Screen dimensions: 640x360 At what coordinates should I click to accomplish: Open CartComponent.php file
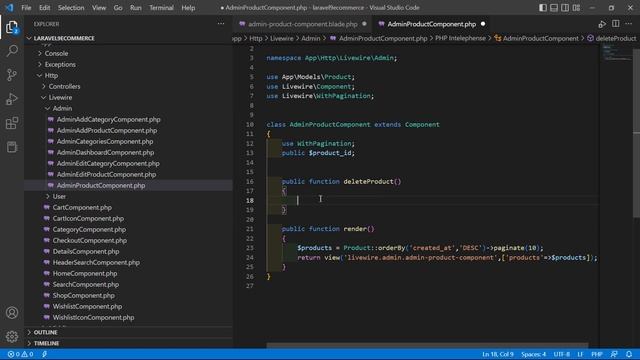tap(82, 207)
